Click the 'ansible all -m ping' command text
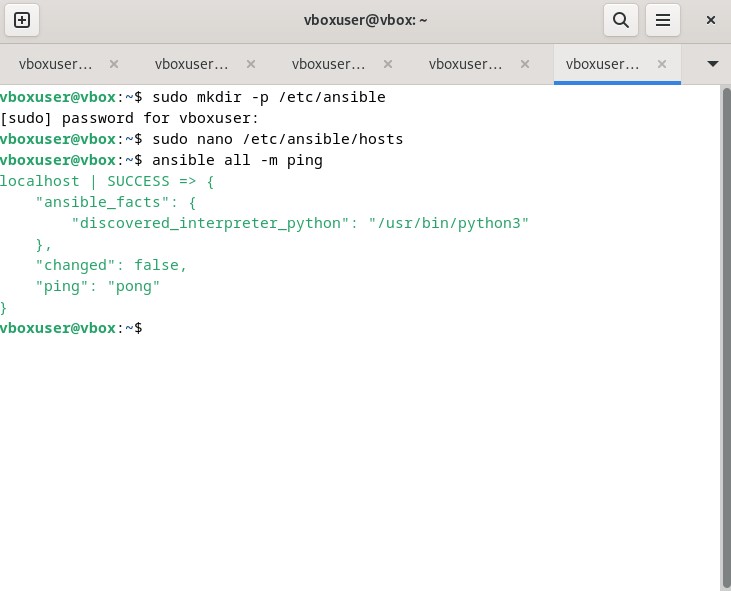The height and width of the screenshot is (591, 731). [237, 160]
